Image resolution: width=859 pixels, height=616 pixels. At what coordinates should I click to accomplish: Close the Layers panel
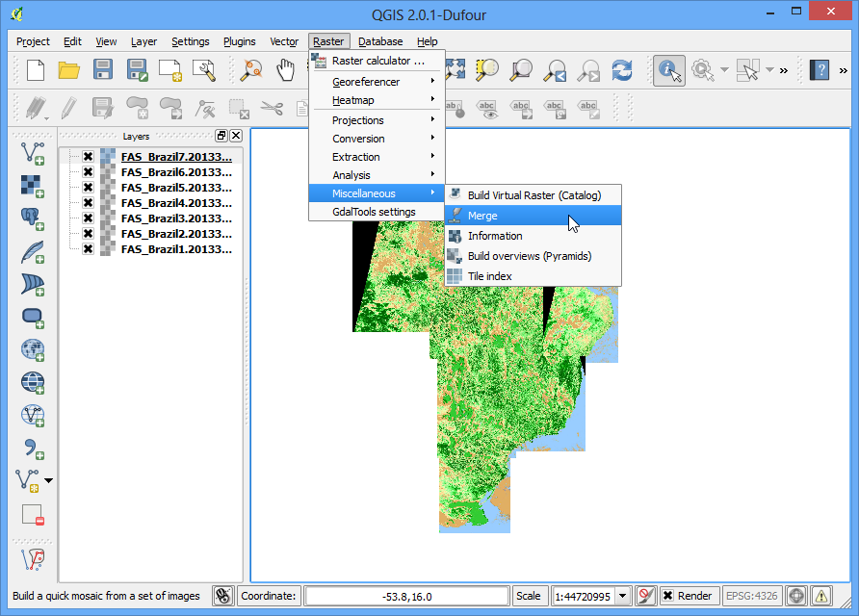click(x=236, y=136)
